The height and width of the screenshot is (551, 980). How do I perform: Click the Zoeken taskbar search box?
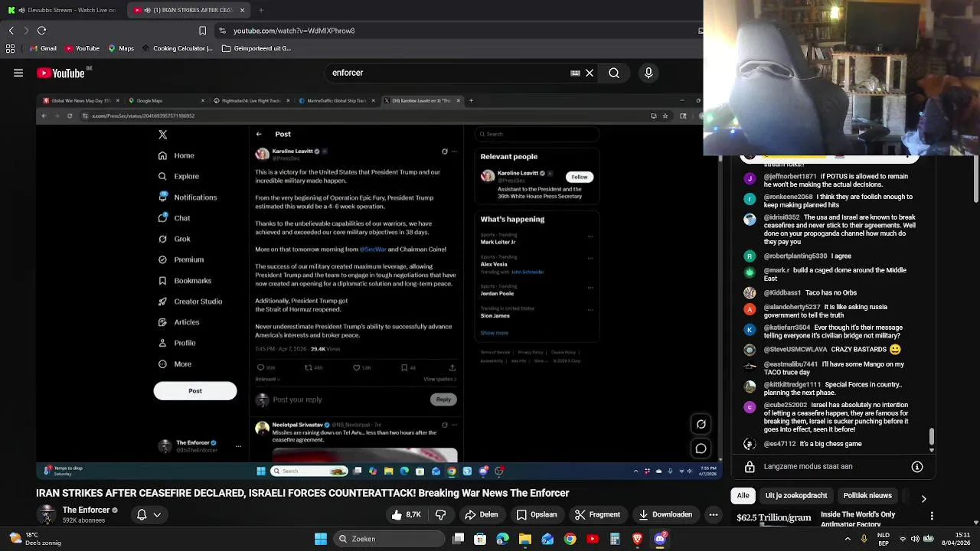[390, 539]
